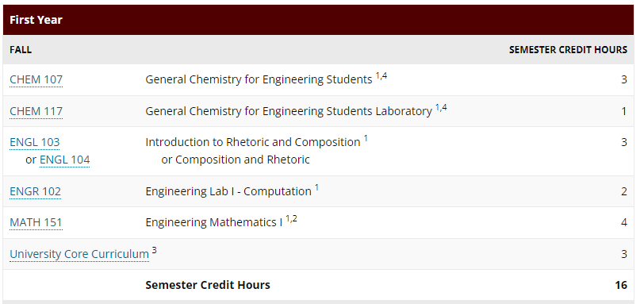The width and height of the screenshot is (644, 304).
Task: Click the 'or Composition and Rhetoric' text
Action: click(x=236, y=160)
